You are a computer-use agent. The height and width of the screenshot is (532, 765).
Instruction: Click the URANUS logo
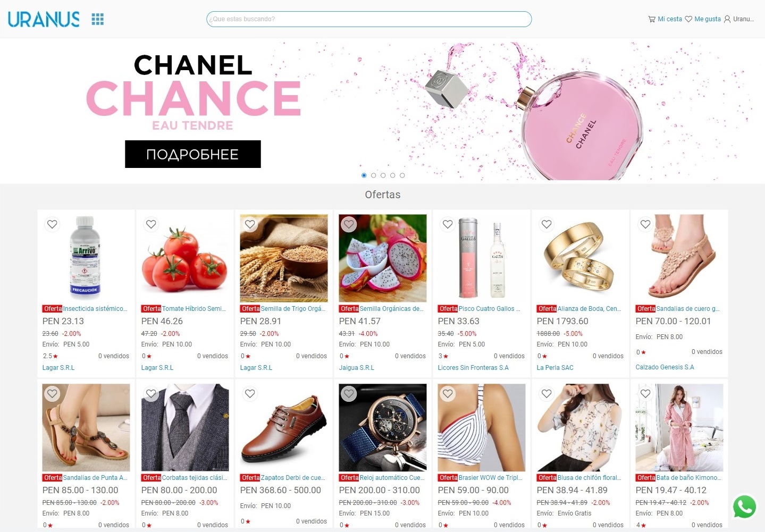pyautogui.click(x=44, y=20)
